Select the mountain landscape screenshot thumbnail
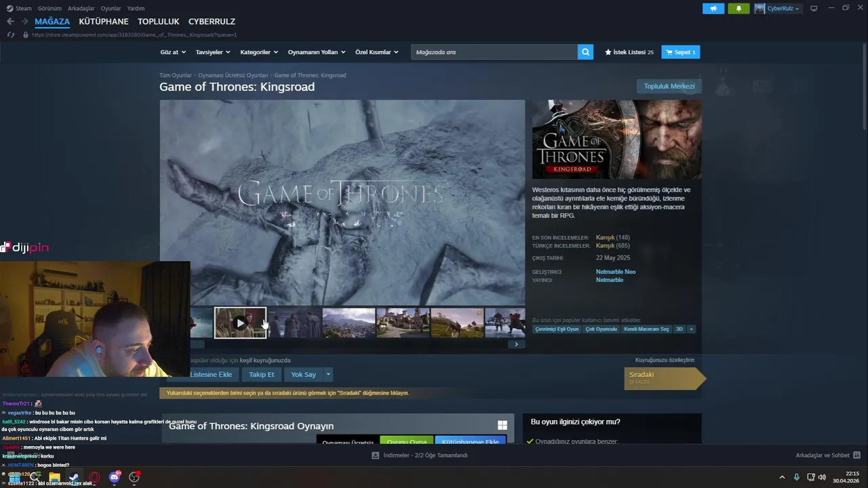 349,323
